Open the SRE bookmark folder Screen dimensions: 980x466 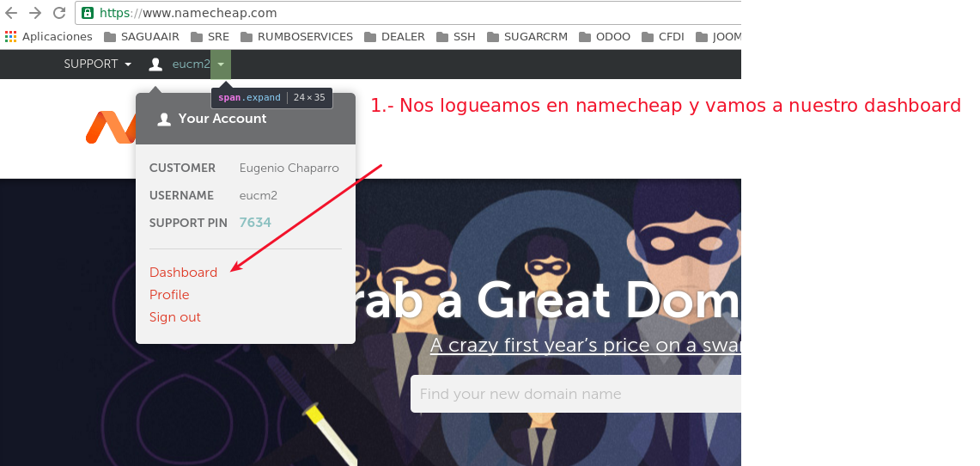point(210,37)
